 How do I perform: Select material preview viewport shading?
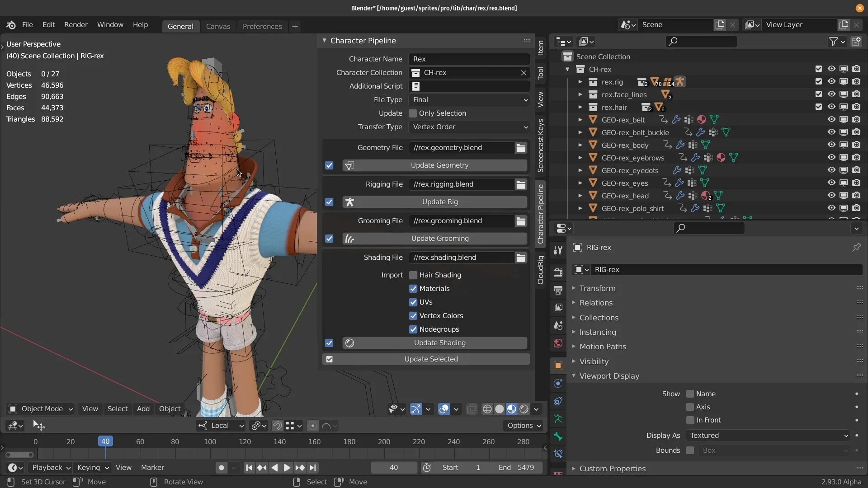[511, 409]
